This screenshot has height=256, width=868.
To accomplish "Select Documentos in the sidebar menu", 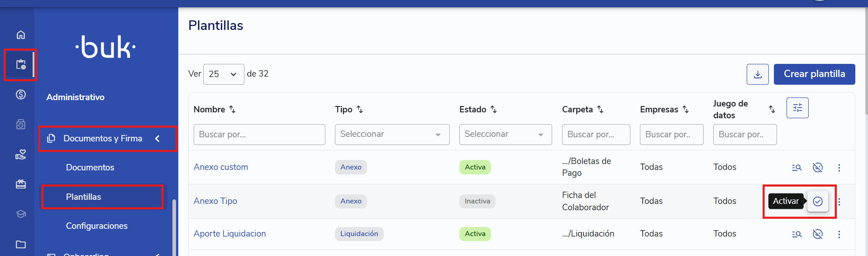I will click(x=90, y=168).
